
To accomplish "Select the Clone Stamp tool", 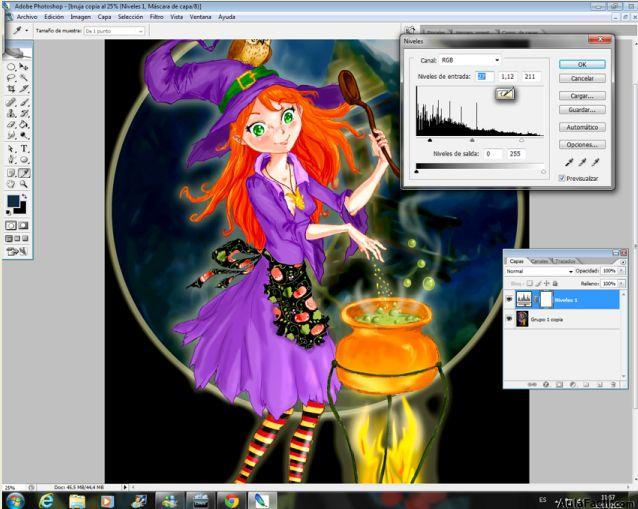I will coord(11,113).
